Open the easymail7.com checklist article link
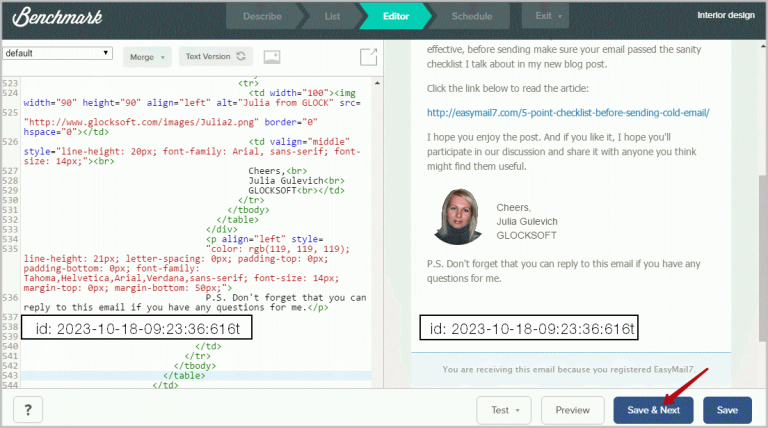Viewport: 768px width, 428px height. pyautogui.click(x=568, y=113)
